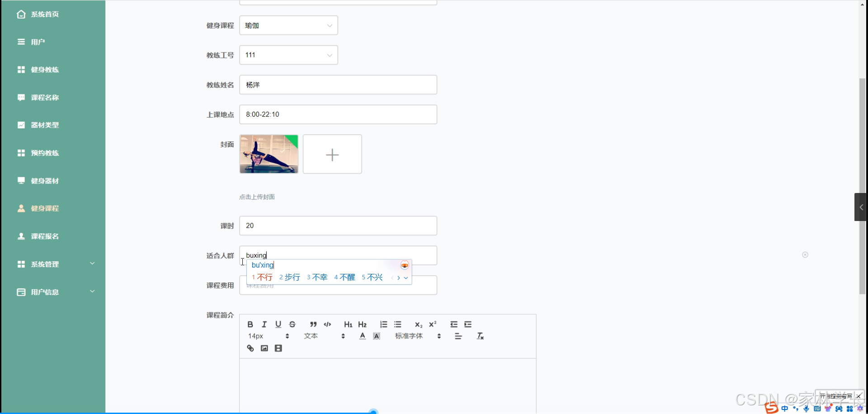Choose IME candidate 2 步行
The height and width of the screenshot is (414, 868).
290,277
